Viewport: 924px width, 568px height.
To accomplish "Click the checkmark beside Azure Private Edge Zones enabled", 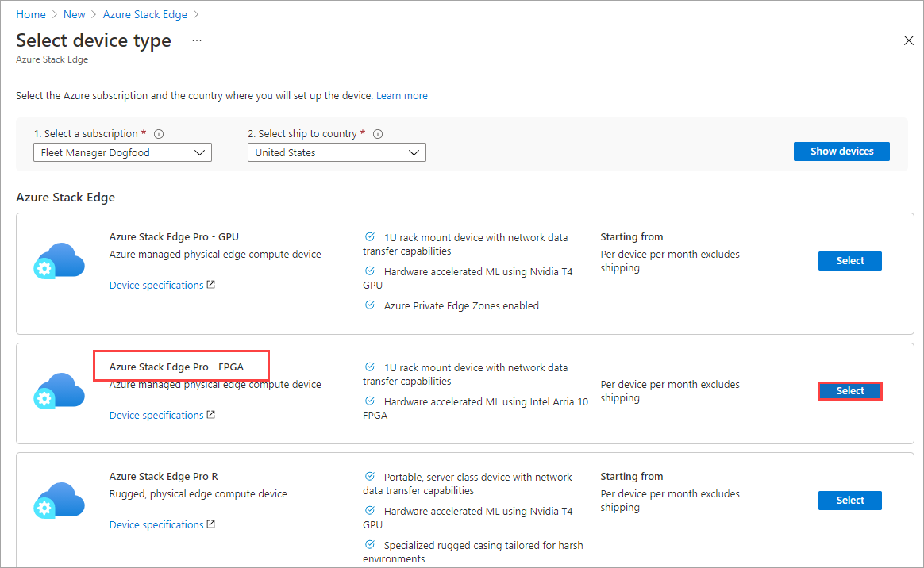I will 369,305.
